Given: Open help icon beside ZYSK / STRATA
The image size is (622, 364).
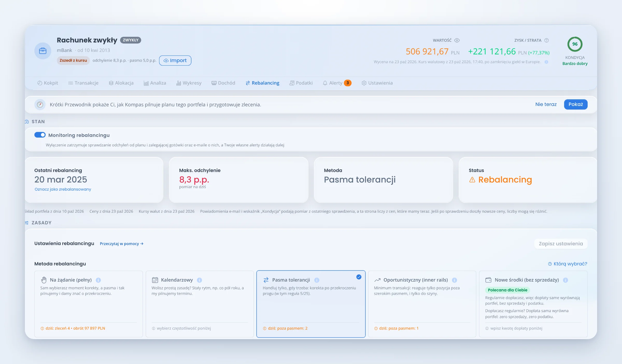Looking at the screenshot, I should [547, 40].
